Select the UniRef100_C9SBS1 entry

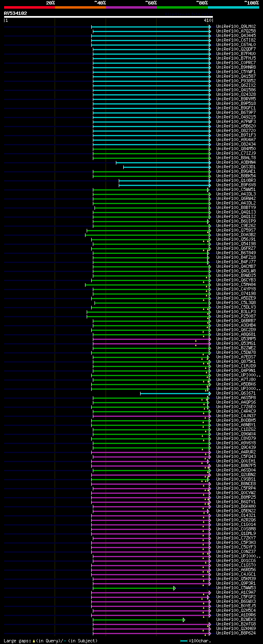(236, 479)
